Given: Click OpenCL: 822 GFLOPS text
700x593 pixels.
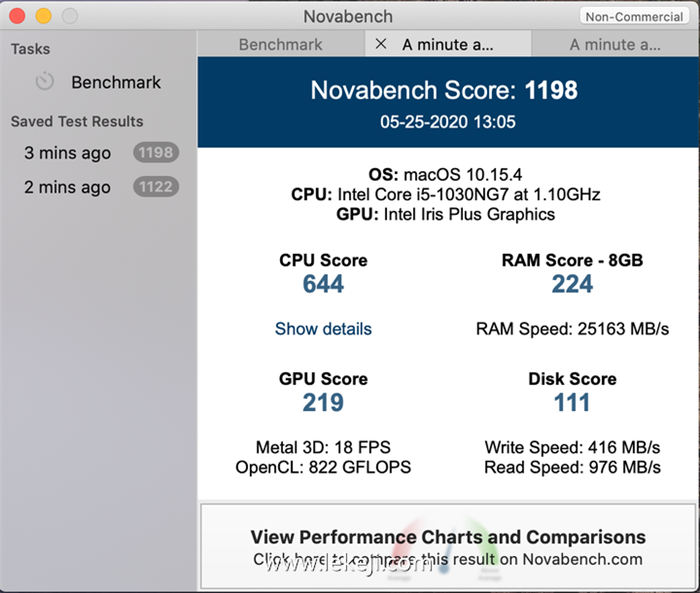Looking at the screenshot, I should point(323,467).
